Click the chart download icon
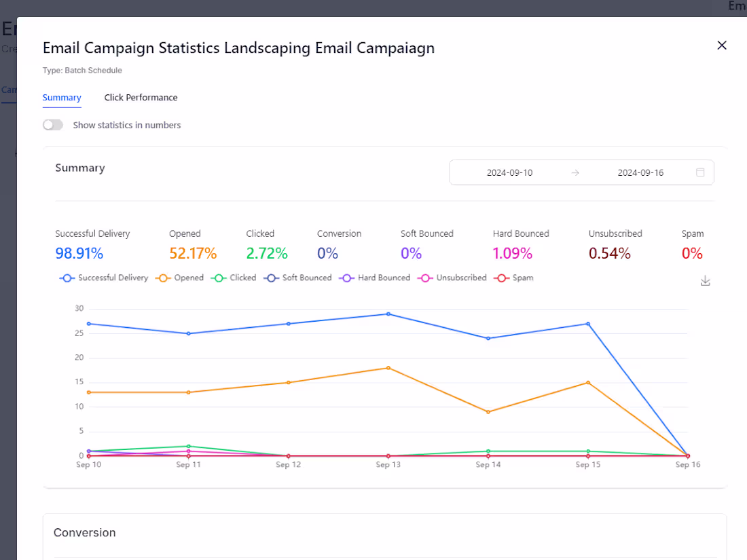Screen dimensions: 747x560 (x=706, y=281)
